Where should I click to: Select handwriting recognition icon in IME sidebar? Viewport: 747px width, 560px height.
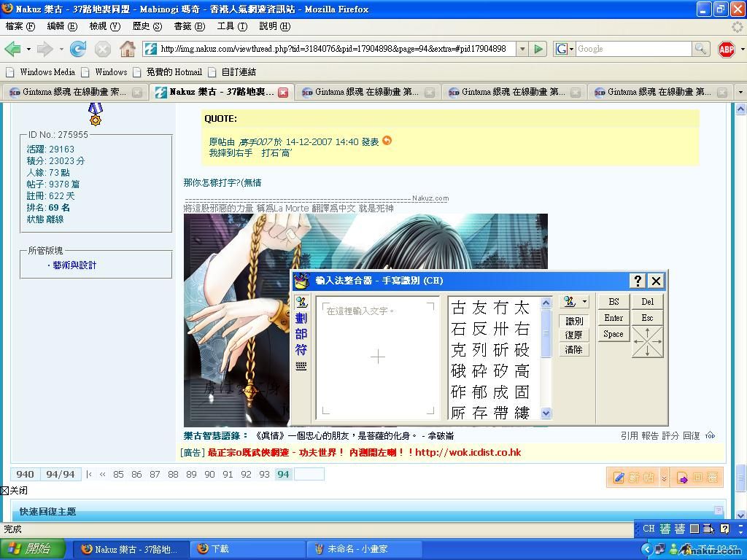tap(301, 302)
